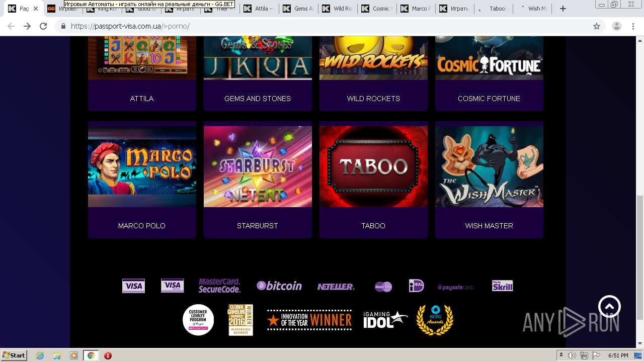
Task: Click the ATTILA game title
Action: [x=142, y=99]
